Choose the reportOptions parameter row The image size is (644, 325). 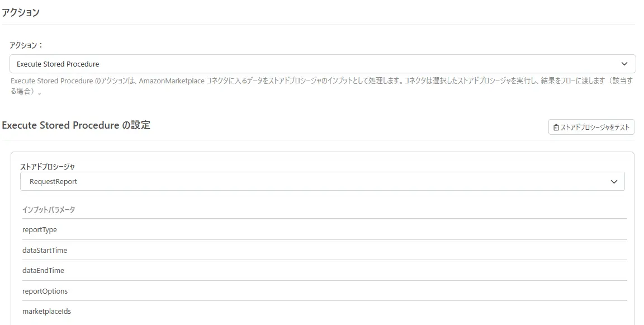pyautogui.click(x=45, y=291)
